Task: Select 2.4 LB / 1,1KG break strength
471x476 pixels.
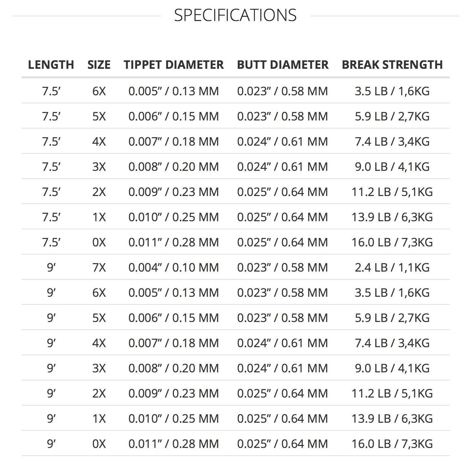Action: 392,267
